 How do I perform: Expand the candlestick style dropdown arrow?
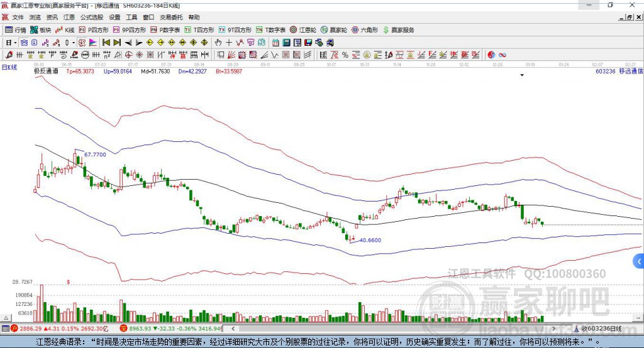pyautogui.click(x=74, y=43)
